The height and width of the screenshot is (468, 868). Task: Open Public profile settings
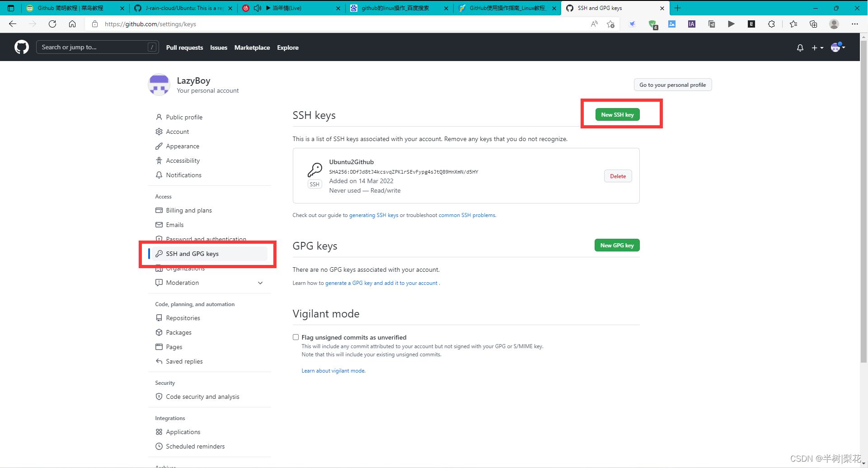(184, 117)
